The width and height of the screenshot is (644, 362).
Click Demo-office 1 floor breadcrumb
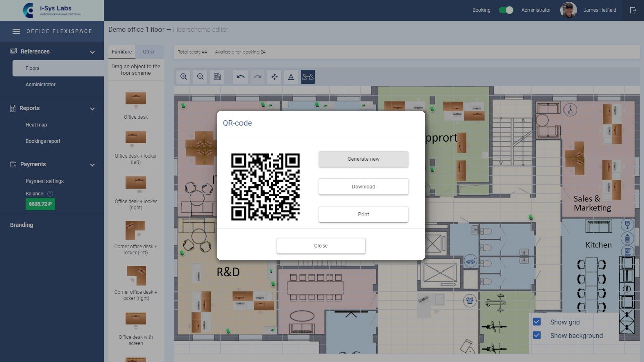(x=136, y=30)
